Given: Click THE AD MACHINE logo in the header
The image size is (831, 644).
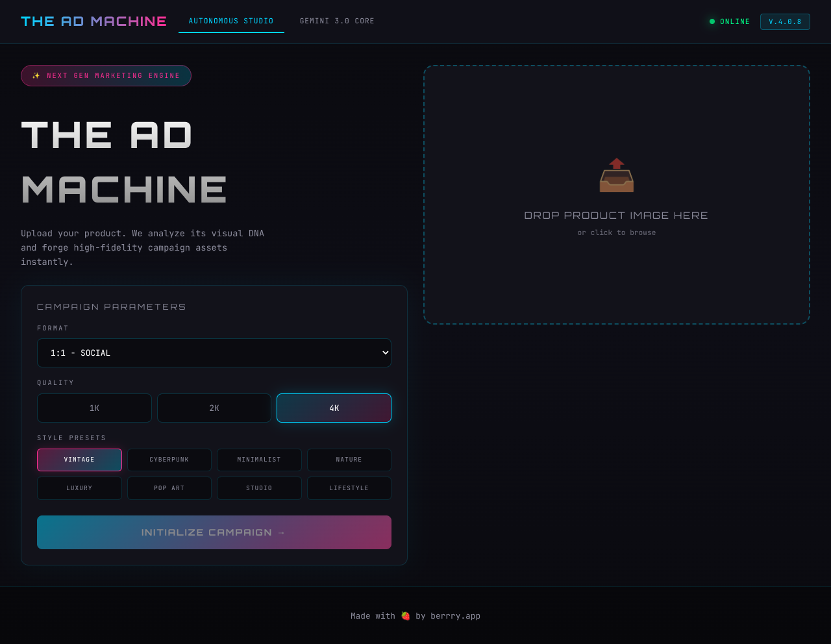Looking at the screenshot, I should coord(93,21).
